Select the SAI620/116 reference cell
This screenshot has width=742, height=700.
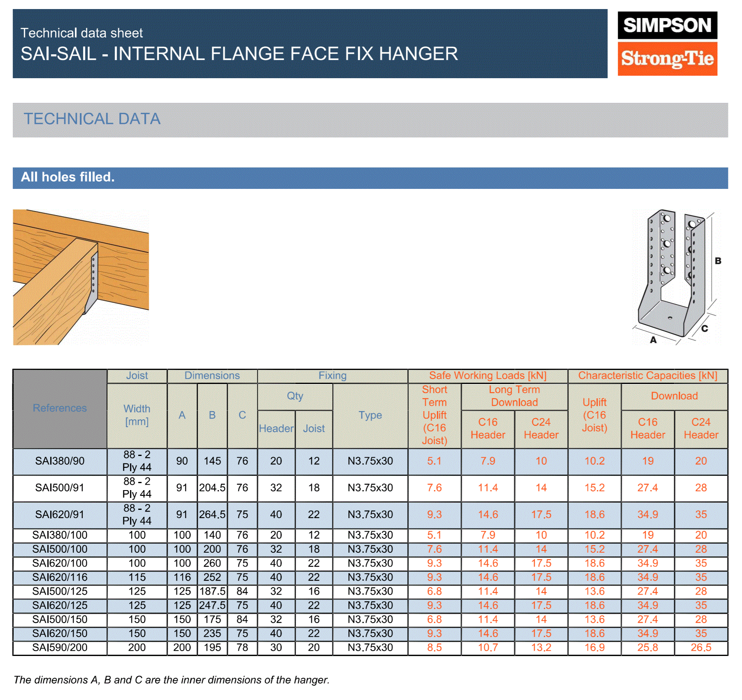[60, 577]
